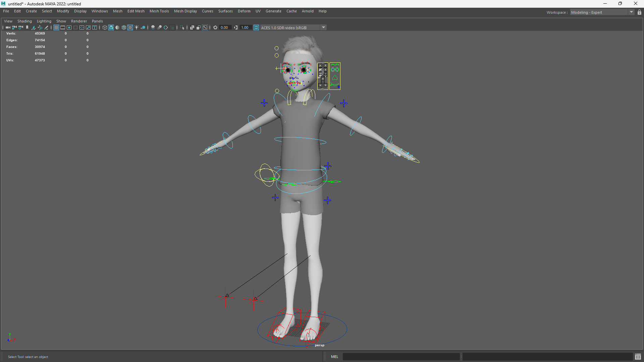This screenshot has height=362, width=644.
Task: Select the cyan chest ring controller
Action: [x=300, y=140]
